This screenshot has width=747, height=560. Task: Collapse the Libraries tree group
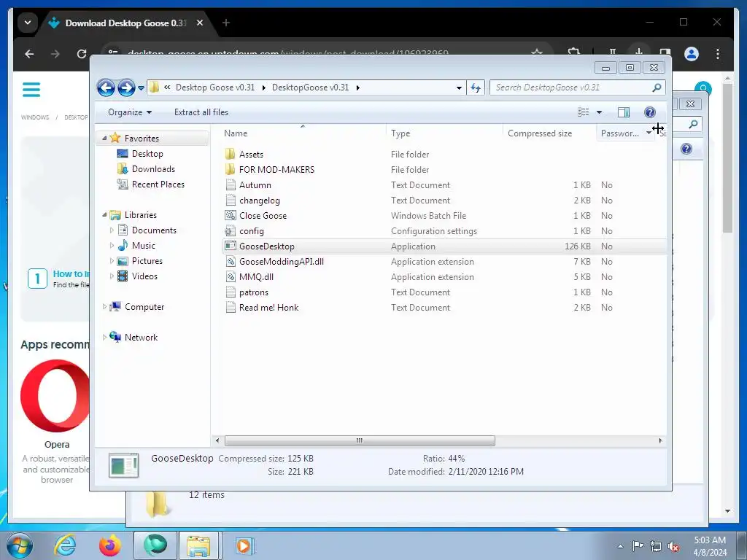(104, 215)
